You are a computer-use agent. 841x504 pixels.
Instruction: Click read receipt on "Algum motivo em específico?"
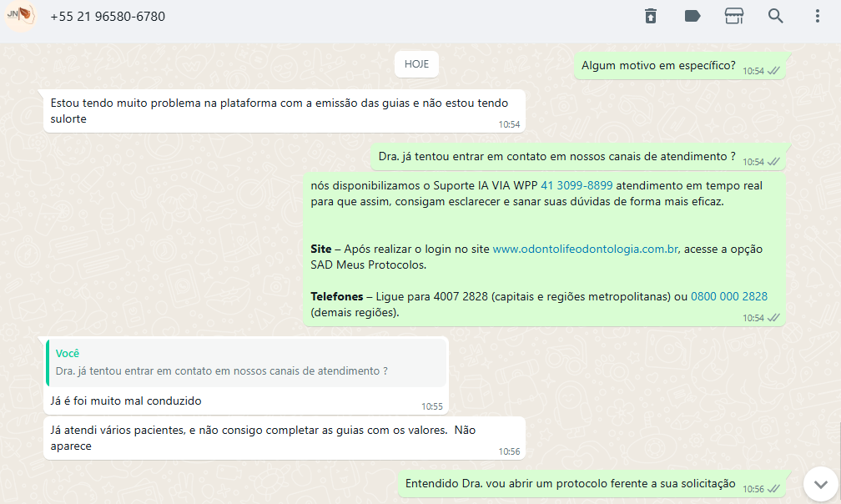[x=773, y=71]
